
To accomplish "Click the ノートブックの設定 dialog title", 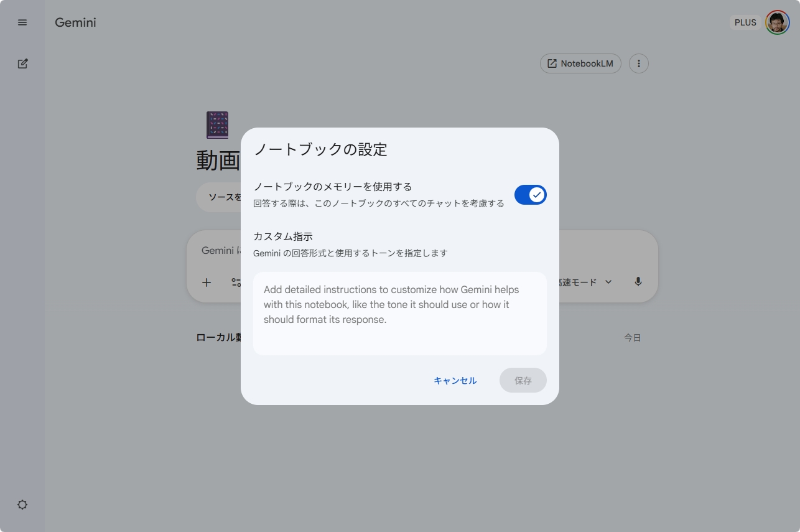I will [320, 149].
